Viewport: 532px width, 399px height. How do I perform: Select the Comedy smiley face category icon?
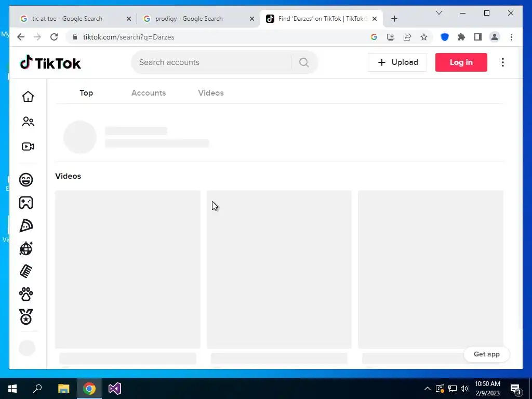(26, 179)
